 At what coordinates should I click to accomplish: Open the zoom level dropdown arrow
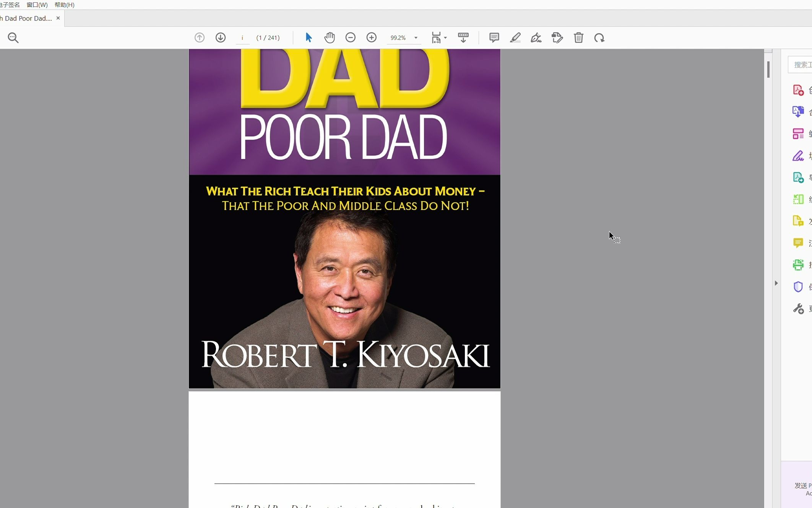pyautogui.click(x=416, y=38)
